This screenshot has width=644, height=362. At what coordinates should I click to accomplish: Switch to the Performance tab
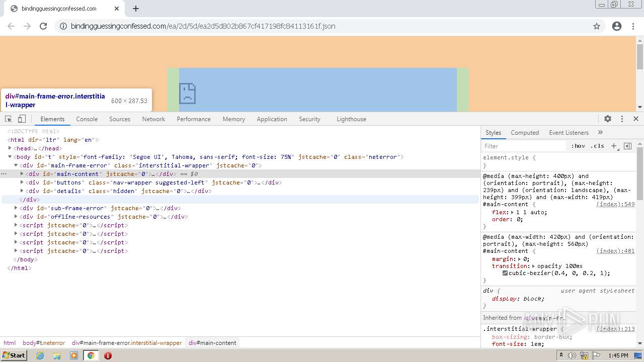click(x=194, y=119)
